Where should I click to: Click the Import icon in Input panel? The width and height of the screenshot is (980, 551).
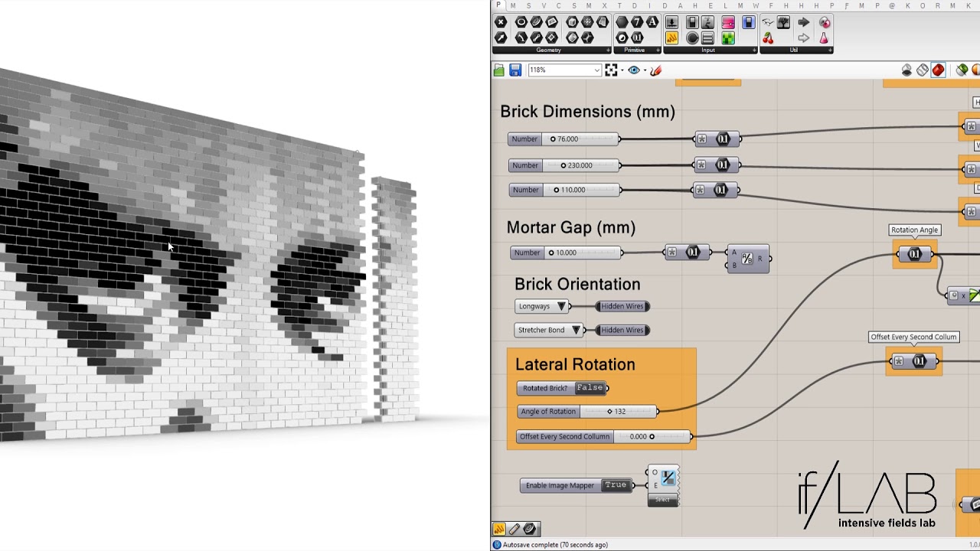pos(671,22)
